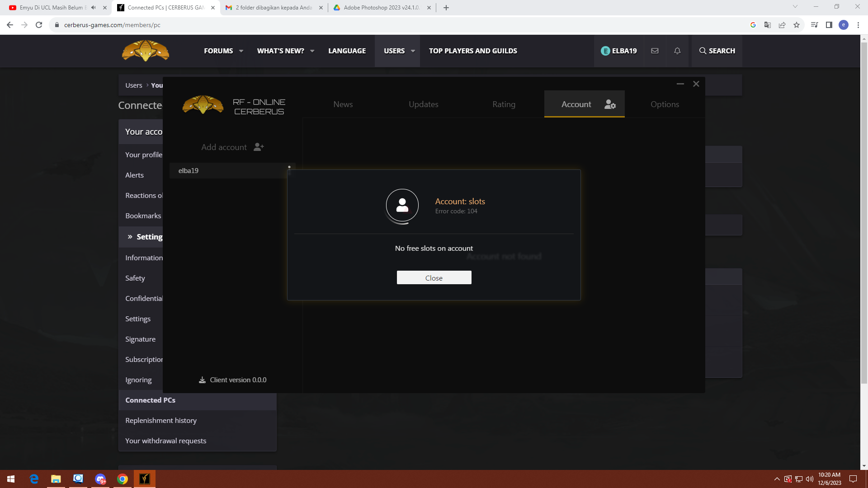Click the address bar URL field
Screen dimensions: 868x488
398,25
